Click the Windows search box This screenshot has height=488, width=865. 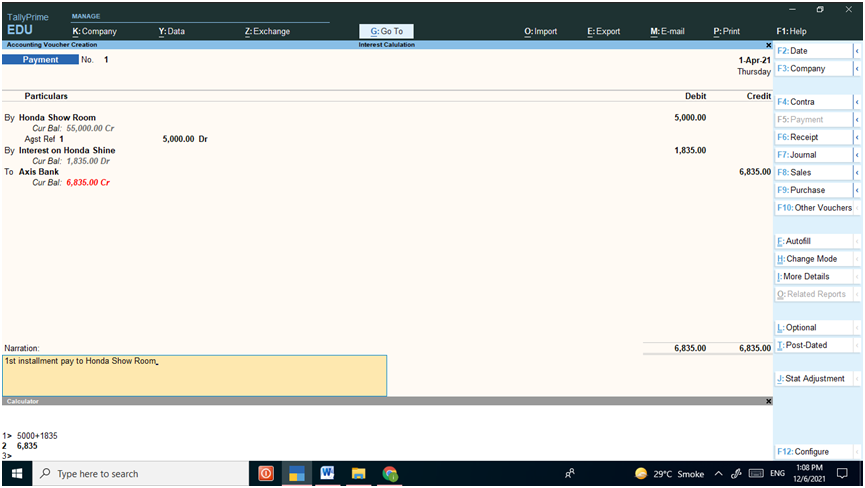click(x=141, y=474)
